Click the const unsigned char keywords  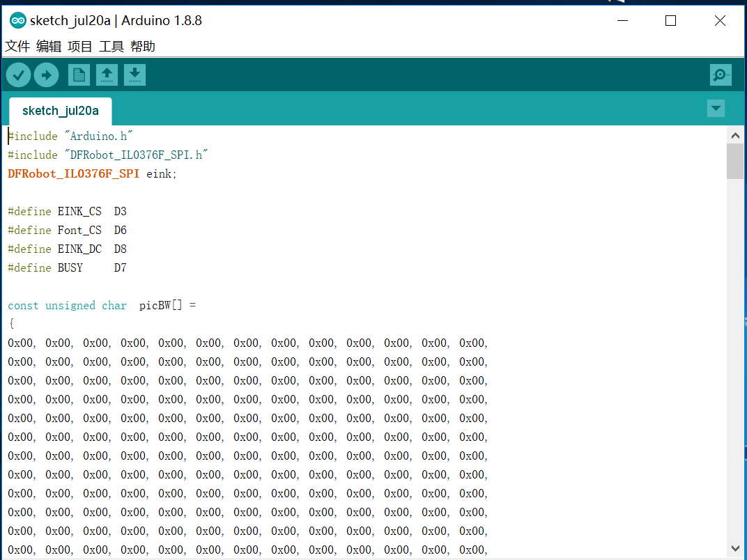pyautogui.click(x=67, y=306)
